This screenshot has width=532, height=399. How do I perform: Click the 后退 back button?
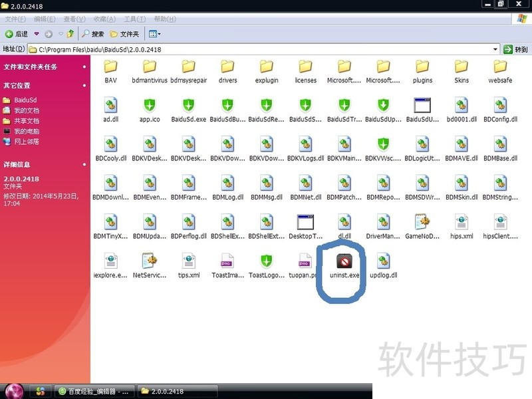coord(17,34)
